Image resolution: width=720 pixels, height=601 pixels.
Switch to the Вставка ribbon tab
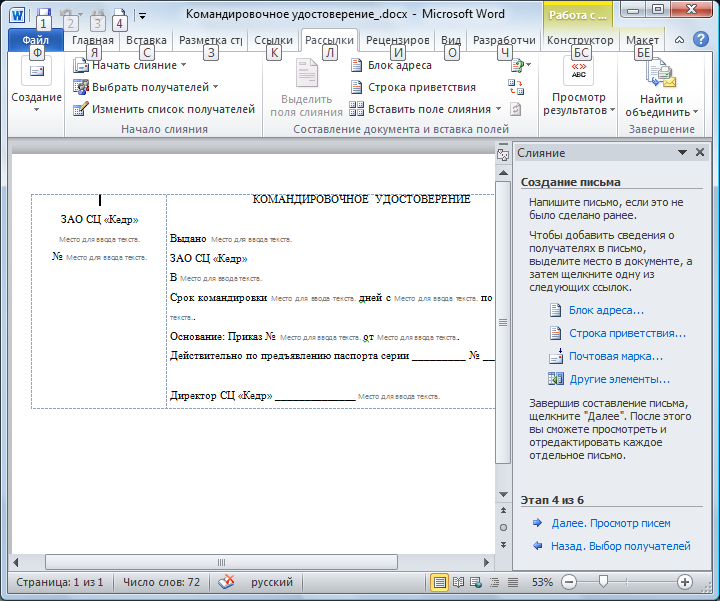(146, 40)
